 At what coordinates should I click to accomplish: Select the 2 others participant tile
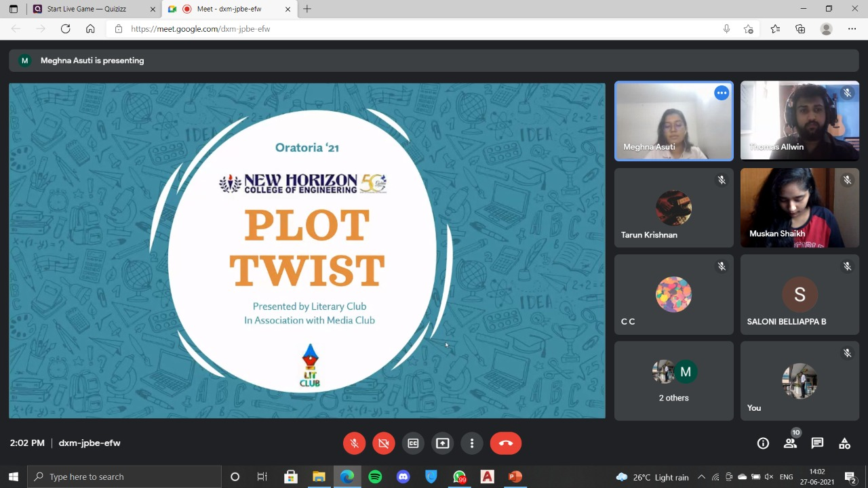tap(673, 380)
